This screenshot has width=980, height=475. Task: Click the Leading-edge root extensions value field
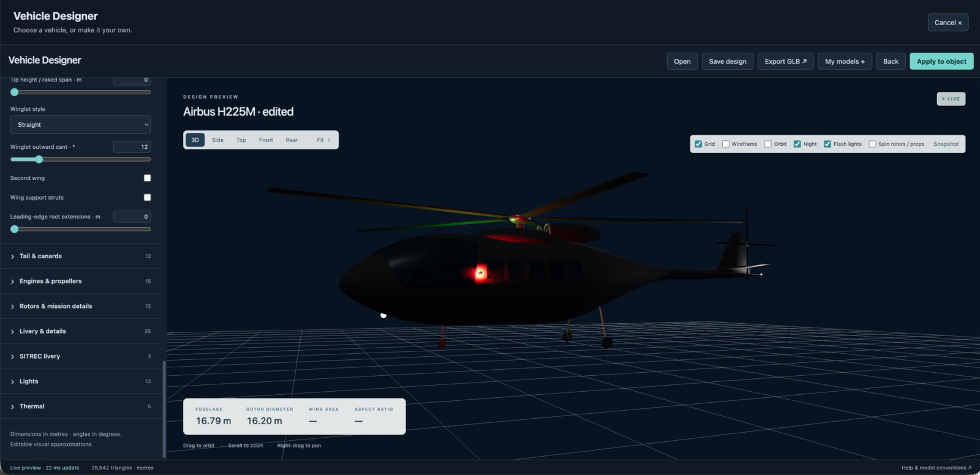[x=132, y=217]
